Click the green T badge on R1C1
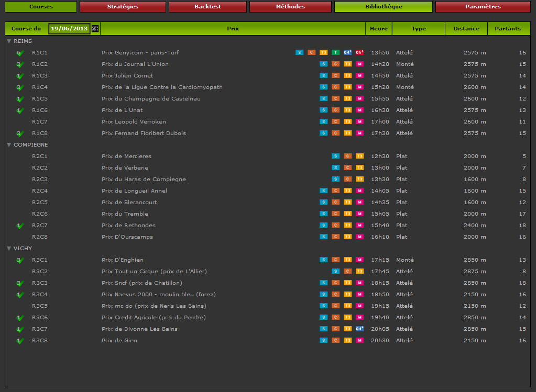536x392 pixels. (x=335, y=52)
